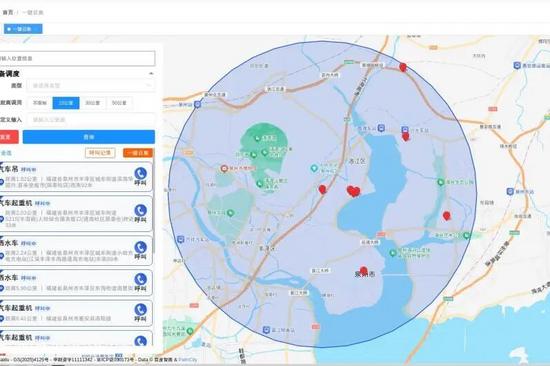Click the teal POI pin west of 洛江区
This screenshot has width=550, height=366.
[314, 168]
